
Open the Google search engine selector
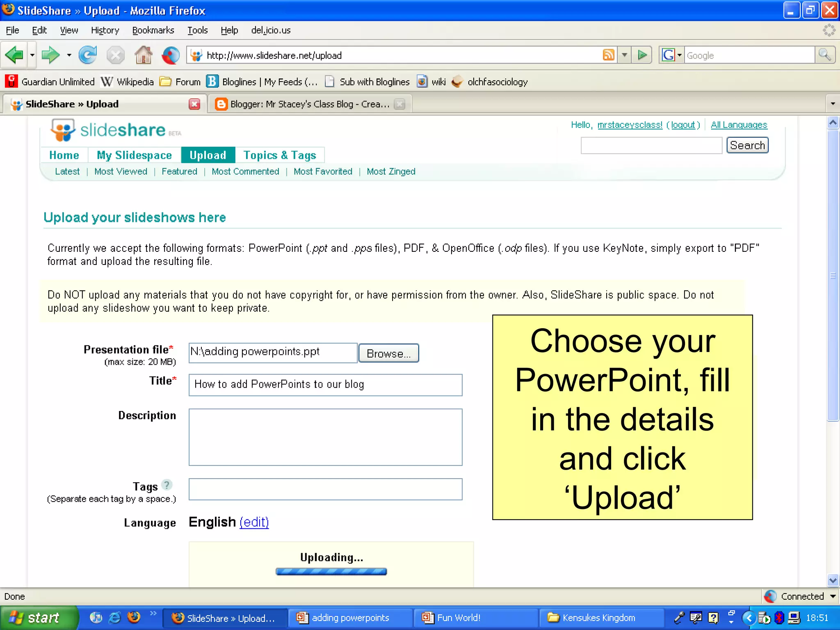point(672,55)
